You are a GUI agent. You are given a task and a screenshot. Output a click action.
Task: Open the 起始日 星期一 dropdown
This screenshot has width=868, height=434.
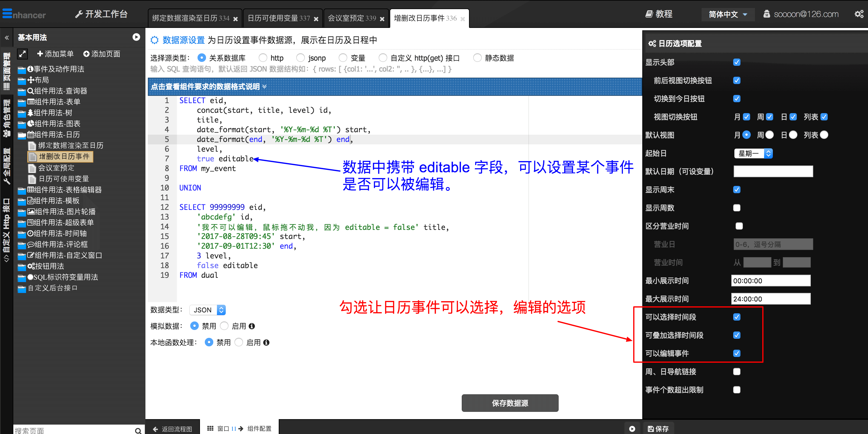point(753,154)
